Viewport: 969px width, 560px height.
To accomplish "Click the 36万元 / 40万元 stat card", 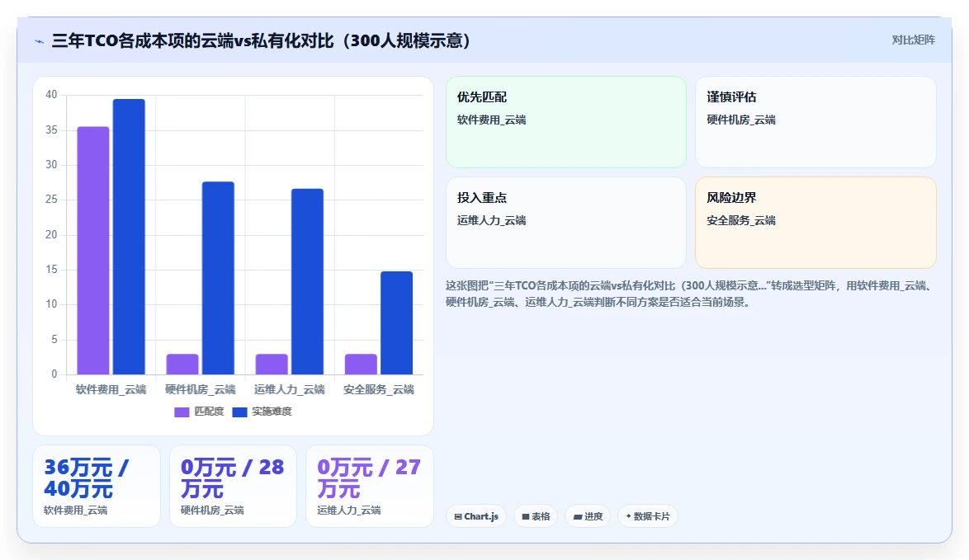I will click(x=97, y=487).
